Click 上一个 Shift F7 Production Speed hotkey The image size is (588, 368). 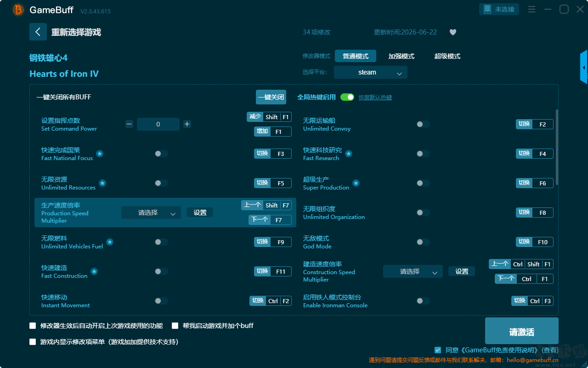tap(266, 205)
